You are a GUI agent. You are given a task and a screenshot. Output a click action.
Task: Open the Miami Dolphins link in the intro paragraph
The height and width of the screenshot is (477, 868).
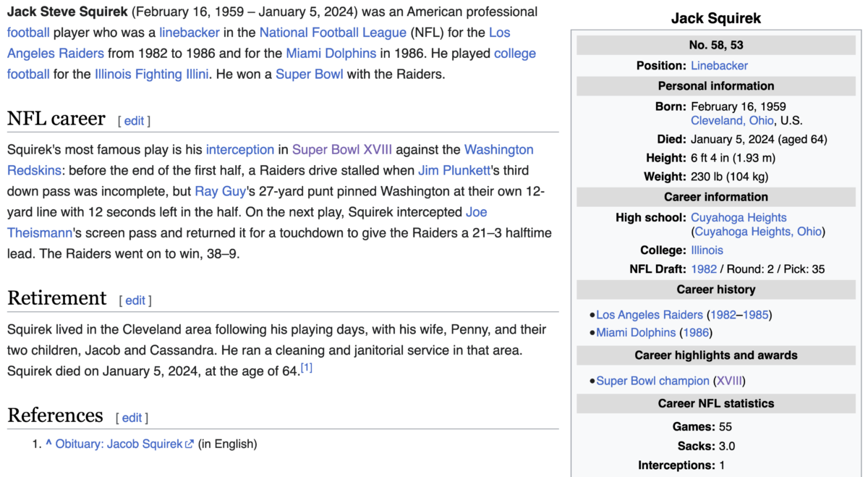coord(331,54)
